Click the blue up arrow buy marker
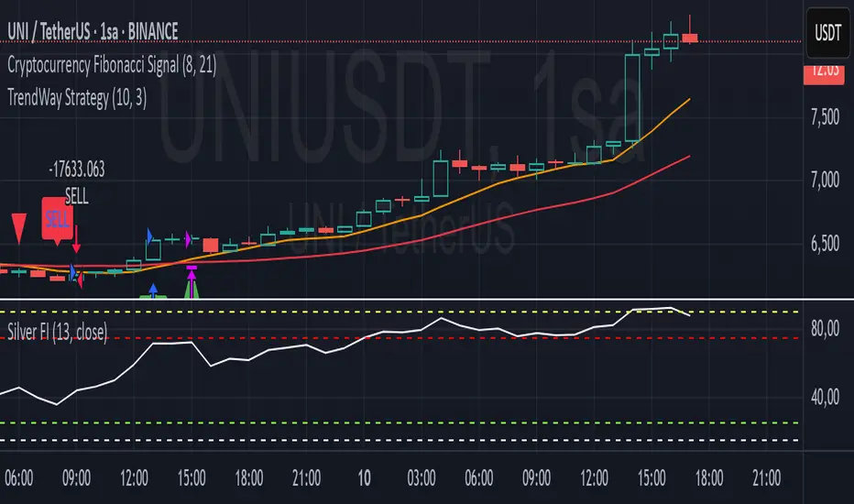The width and height of the screenshot is (854, 504). click(x=153, y=290)
